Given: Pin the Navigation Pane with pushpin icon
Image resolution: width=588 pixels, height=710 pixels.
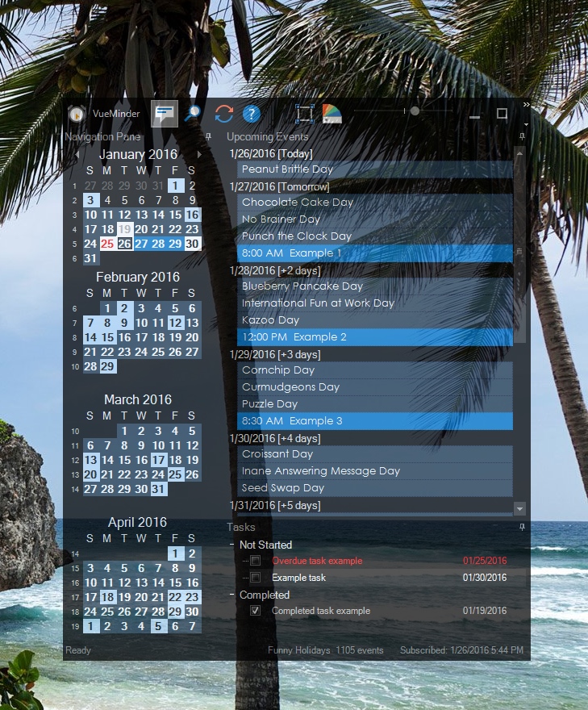Looking at the screenshot, I should [x=209, y=137].
